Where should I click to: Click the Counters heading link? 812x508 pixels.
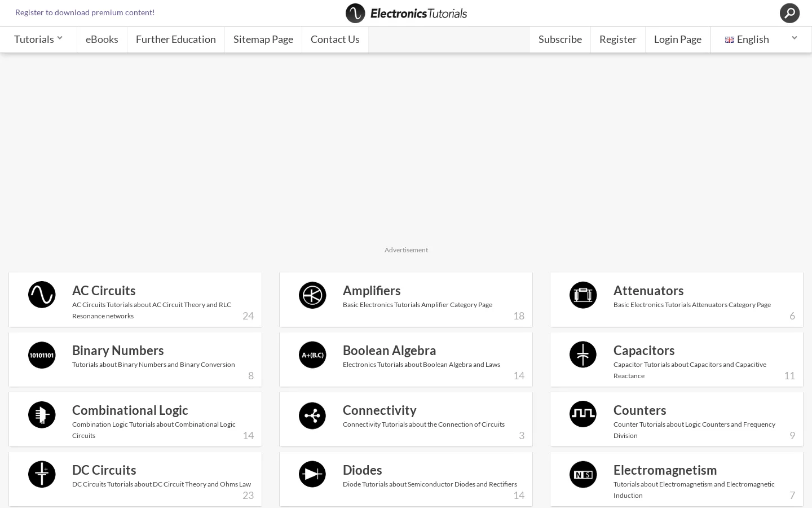point(640,410)
